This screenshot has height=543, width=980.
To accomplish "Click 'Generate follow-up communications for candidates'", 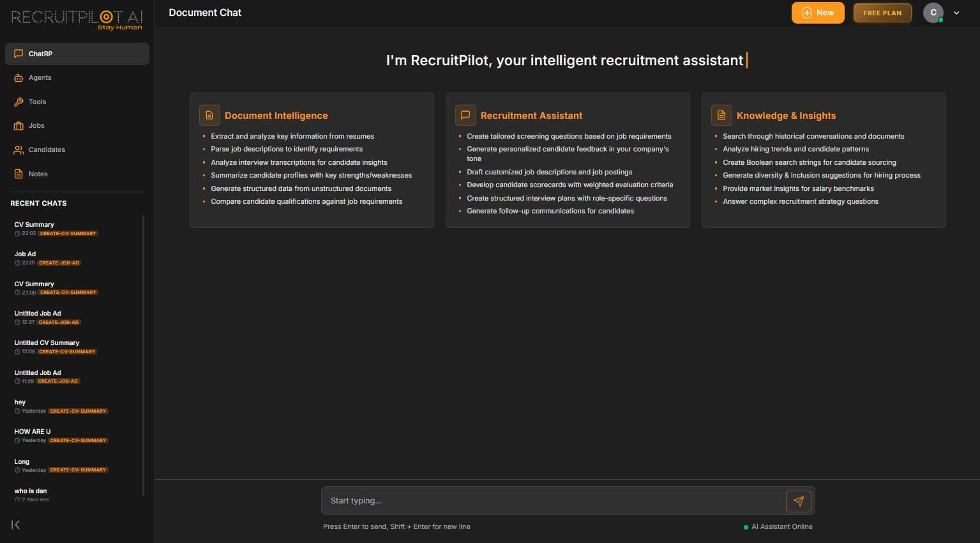I will tap(550, 211).
